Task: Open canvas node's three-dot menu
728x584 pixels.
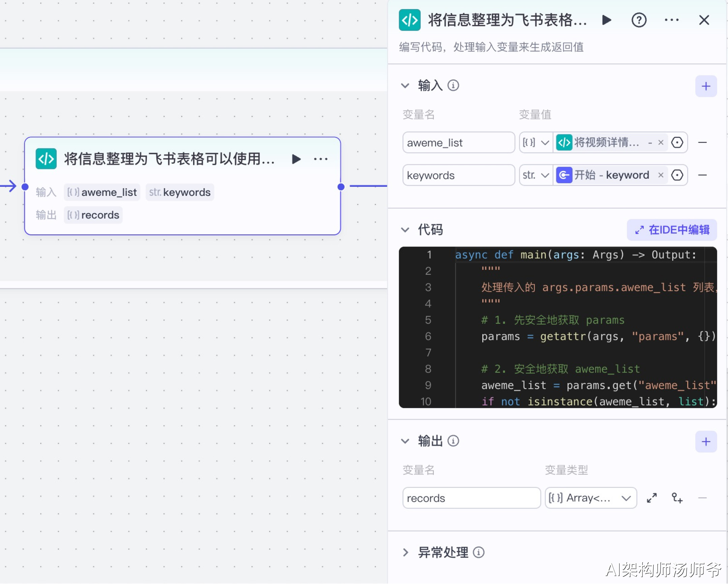Action: (321, 159)
